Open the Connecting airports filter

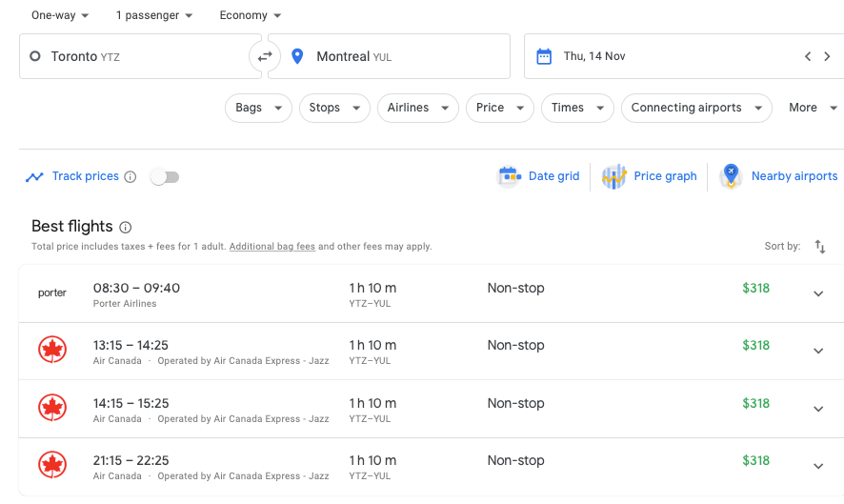tap(696, 108)
